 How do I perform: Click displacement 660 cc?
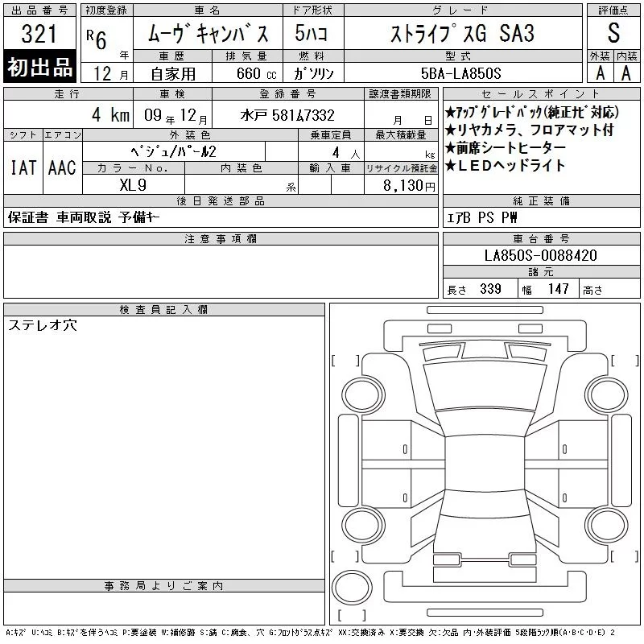coord(256,74)
